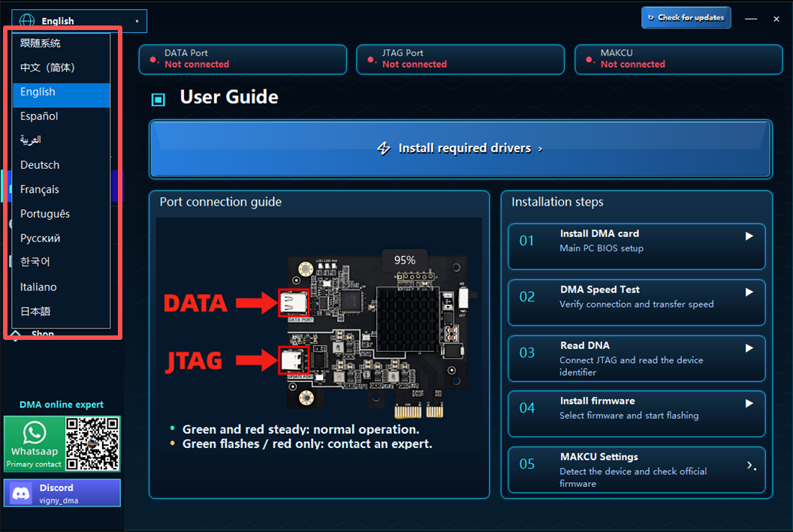Click chevron arrow on MAKCU Settings
Screen dimensions: 793x532
[751, 466]
